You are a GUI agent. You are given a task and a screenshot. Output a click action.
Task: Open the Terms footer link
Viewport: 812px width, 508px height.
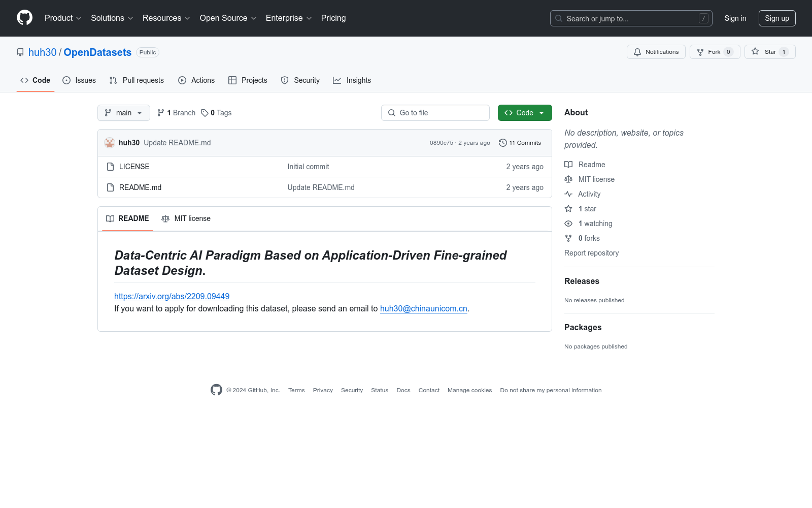point(296,390)
